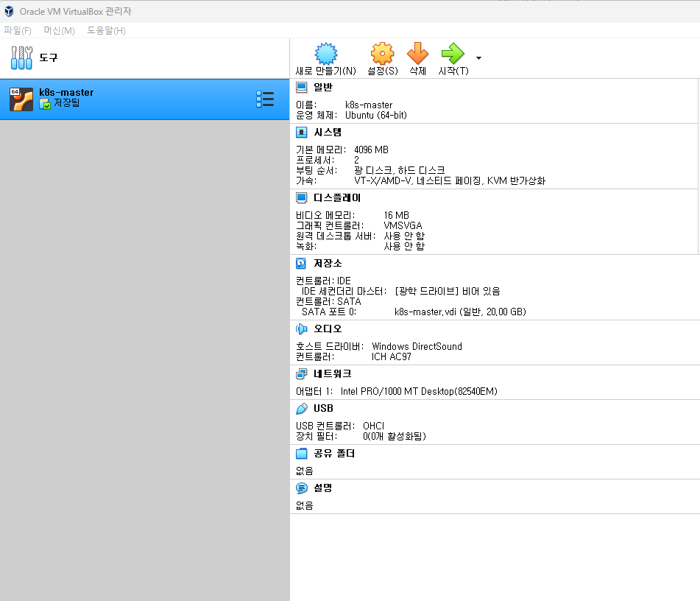Open the Machine (머신) menu
The width and height of the screenshot is (700, 601).
point(60,30)
